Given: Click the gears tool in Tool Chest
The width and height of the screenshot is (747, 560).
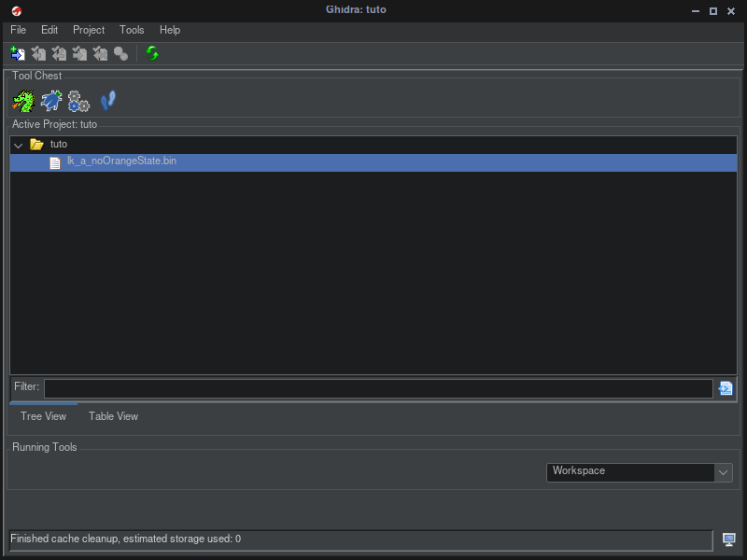Looking at the screenshot, I should (x=78, y=100).
